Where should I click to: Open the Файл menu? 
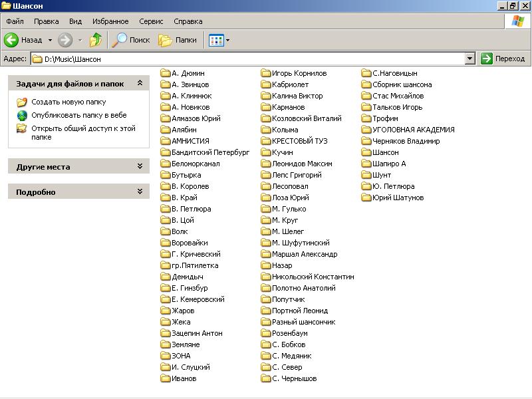pos(14,21)
